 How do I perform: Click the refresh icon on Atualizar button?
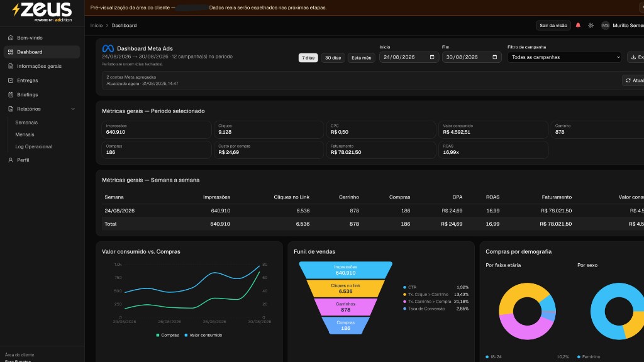(628, 80)
